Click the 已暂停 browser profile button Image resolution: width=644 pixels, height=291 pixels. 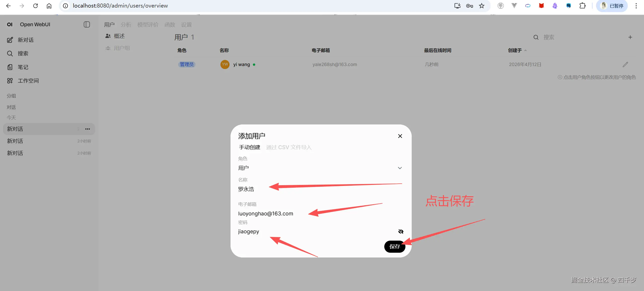(x=612, y=6)
